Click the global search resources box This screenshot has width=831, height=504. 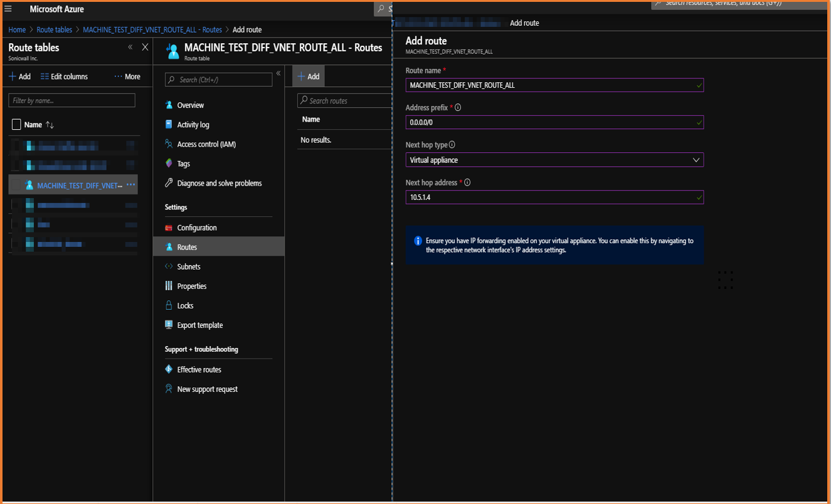[x=740, y=4]
